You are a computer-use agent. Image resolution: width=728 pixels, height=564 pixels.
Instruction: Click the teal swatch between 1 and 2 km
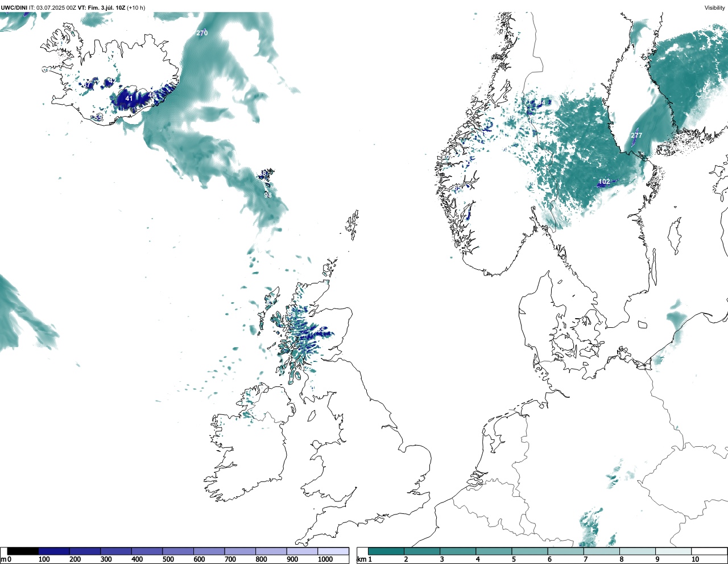coord(386,551)
